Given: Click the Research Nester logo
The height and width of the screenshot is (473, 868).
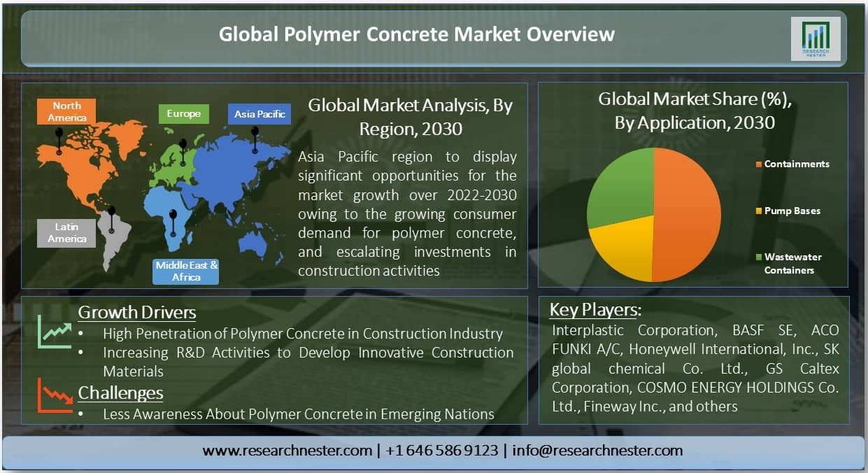Looking at the screenshot, I should point(815,36).
